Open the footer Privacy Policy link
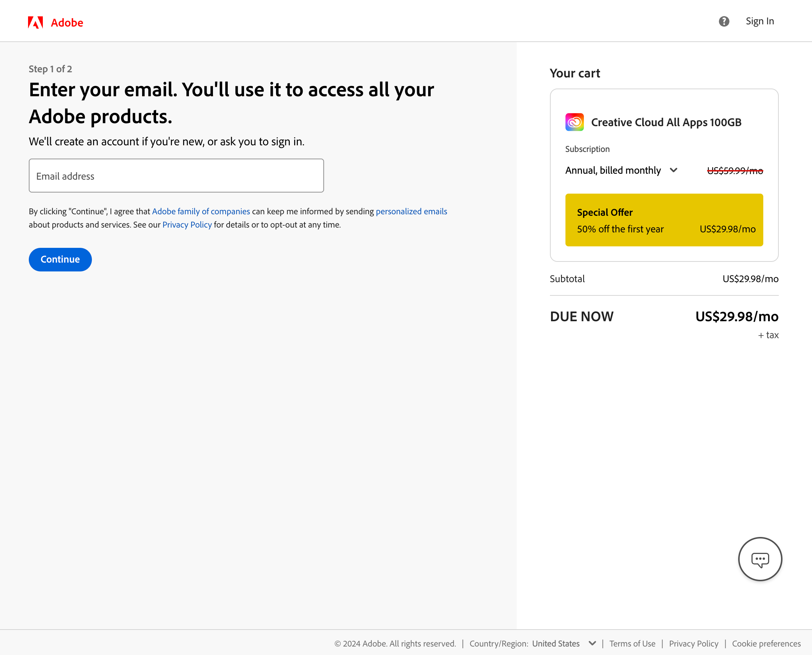 click(694, 643)
